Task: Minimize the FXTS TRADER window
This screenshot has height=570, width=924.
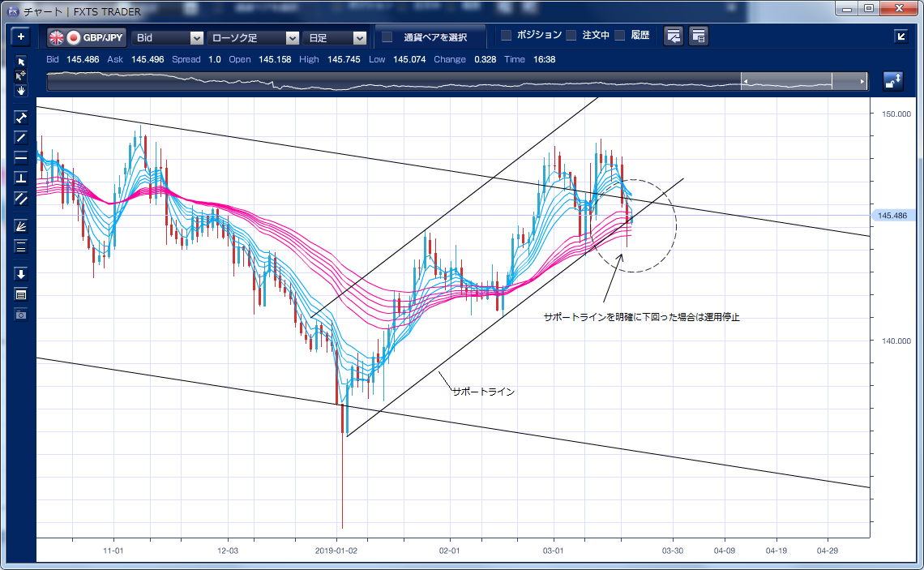Action: pos(847,9)
